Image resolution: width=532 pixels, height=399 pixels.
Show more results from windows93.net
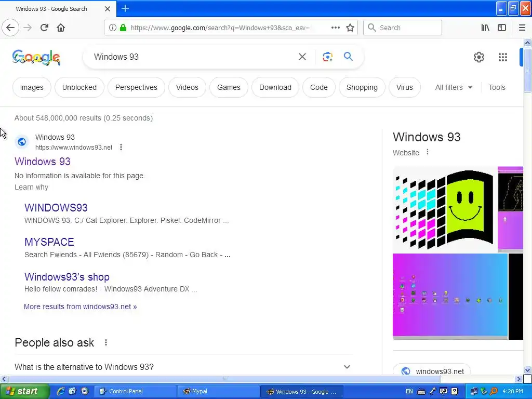click(x=81, y=307)
